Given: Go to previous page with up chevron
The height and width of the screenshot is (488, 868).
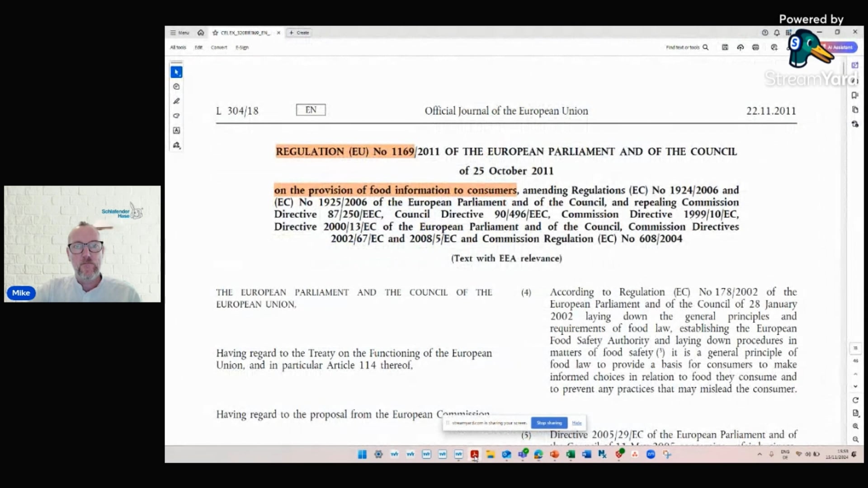Looking at the screenshot, I should tap(855, 374).
